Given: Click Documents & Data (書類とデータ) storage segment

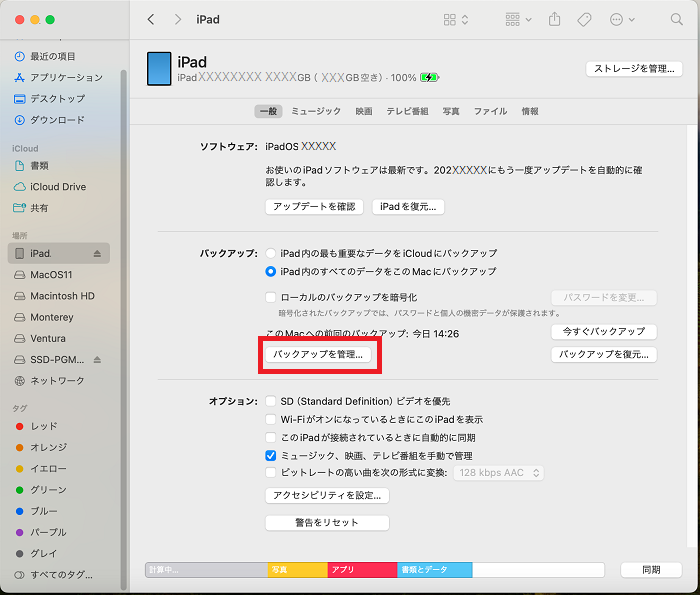Looking at the screenshot, I should click(434, 570).
